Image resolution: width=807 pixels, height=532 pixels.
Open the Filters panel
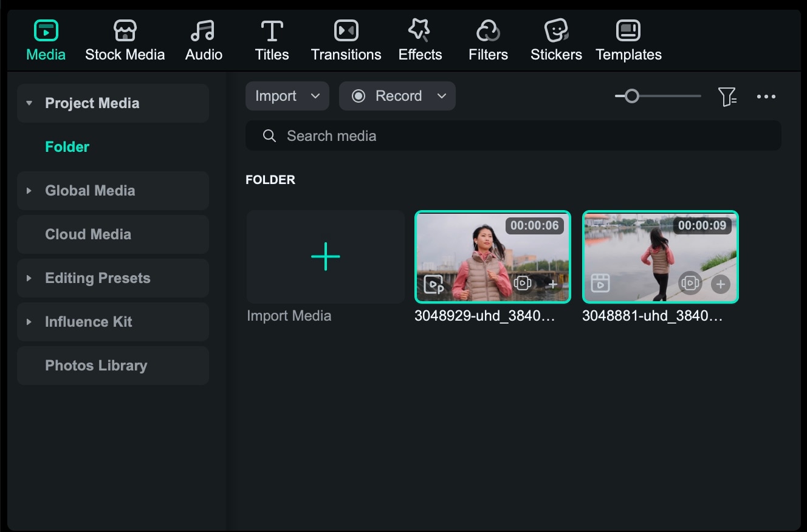(x=488, y=39)
